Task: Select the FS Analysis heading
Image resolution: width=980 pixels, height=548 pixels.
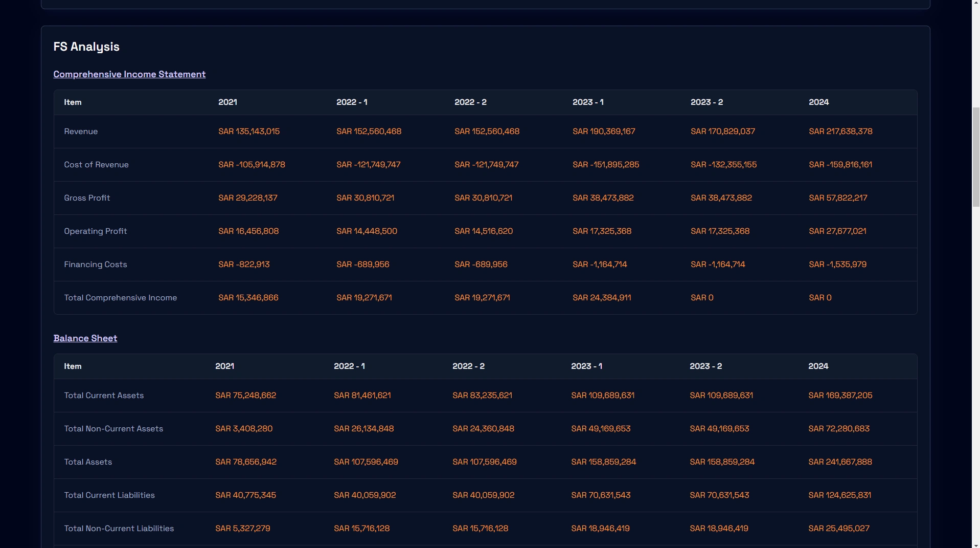Action: [86, 47]
